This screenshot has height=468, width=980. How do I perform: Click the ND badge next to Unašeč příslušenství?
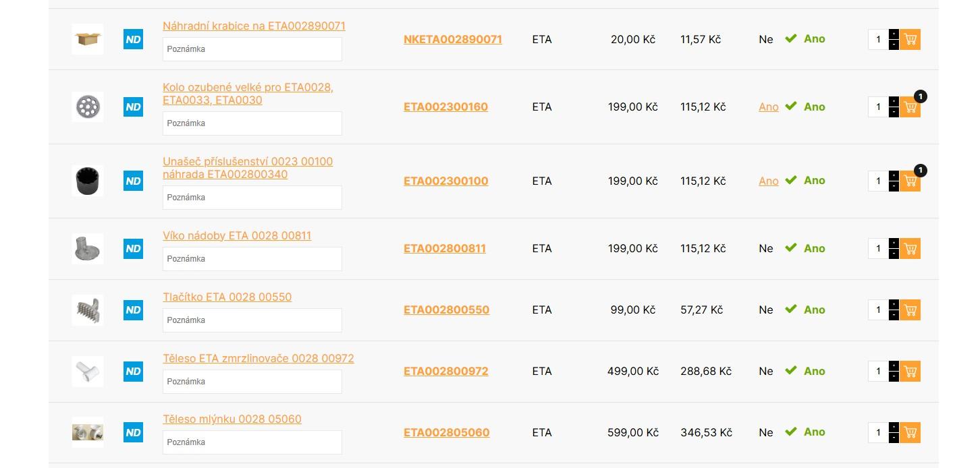[134, 181]
